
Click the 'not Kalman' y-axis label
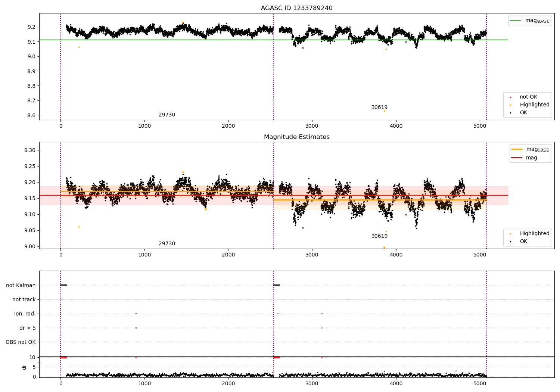pos(21,285)
